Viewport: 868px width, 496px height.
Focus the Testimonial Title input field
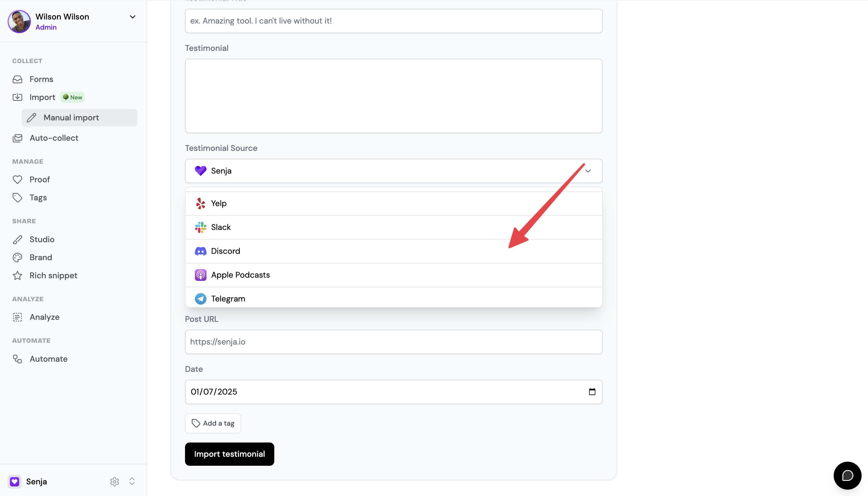(x=394, y=21)
